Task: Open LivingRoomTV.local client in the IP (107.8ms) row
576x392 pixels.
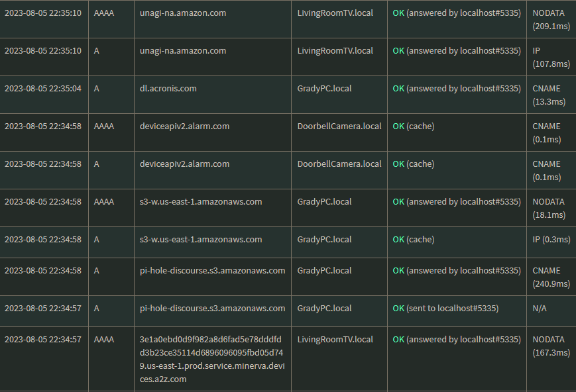Action: coord(335,51)
